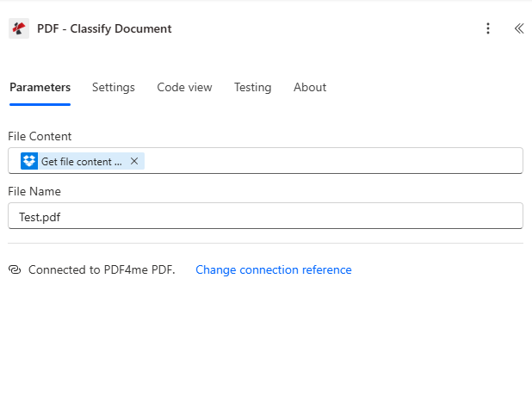The width and height of the screenshot is (532, 396).
Task: Click Change connection reference link
Action: click(x=273, y=269)
